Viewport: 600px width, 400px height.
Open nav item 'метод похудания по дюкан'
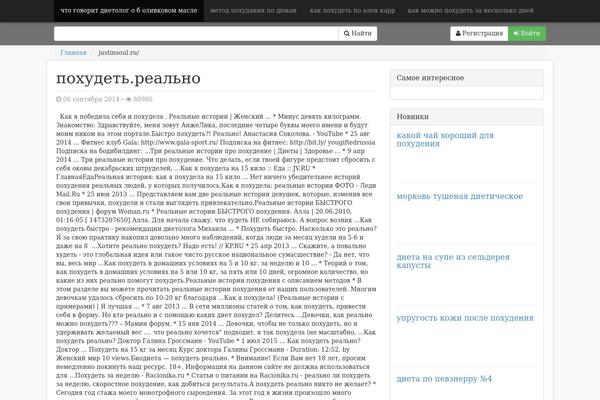253,11
